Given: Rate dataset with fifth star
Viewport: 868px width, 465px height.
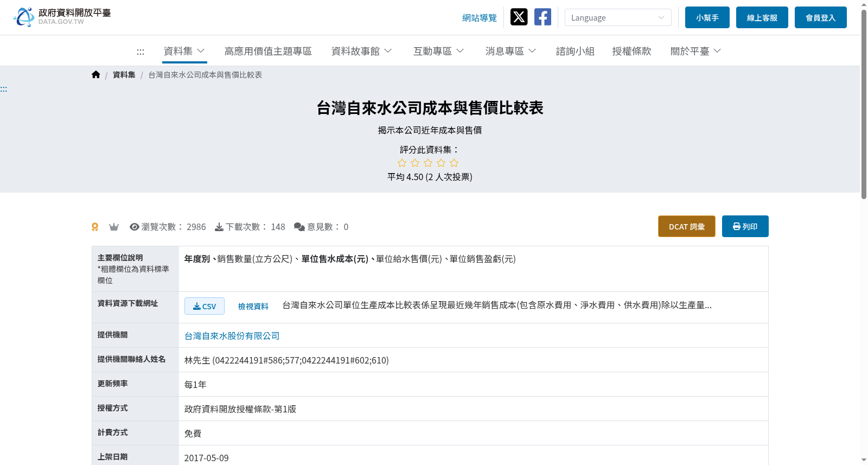Looking at the screenshot, I should 454,163.
